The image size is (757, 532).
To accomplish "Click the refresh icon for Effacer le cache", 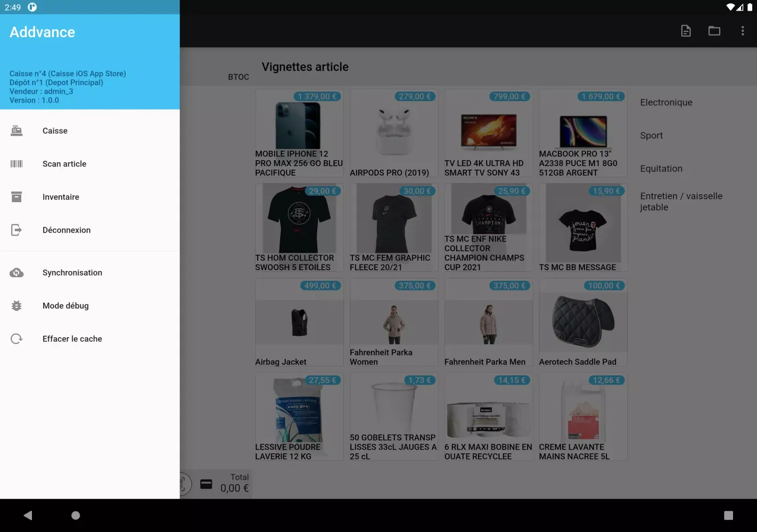I will (x=17, y=339).
